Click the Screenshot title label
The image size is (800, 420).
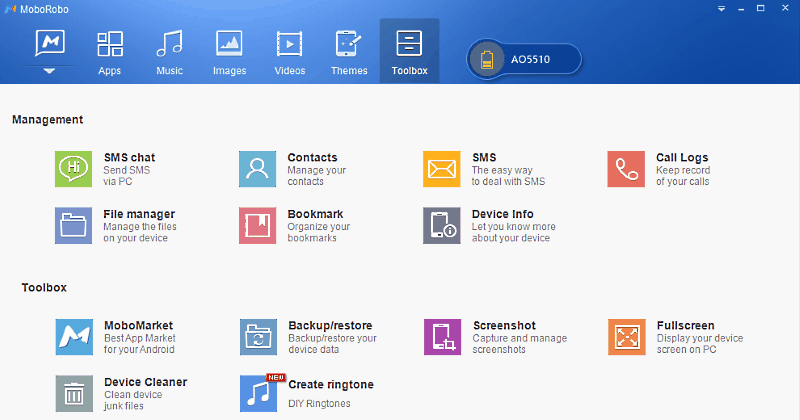(x=504, y=326)
